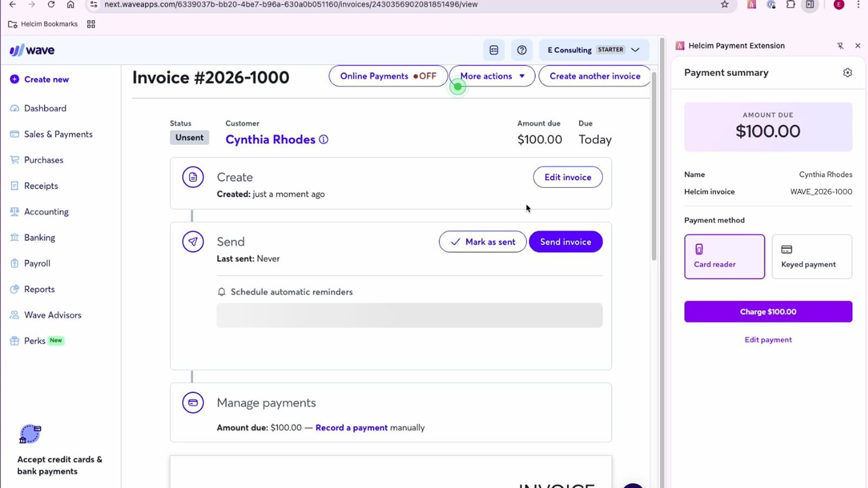Image resolution: width=868 pixels, height=488 pixels.
Task: Select Card reader payment method
Action: click(724, 256)
